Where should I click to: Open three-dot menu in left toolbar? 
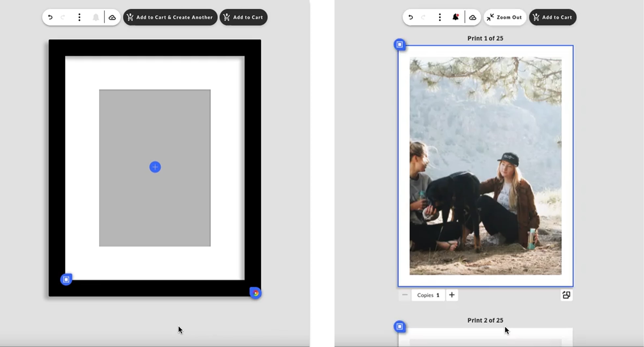[x=79, y=17]
